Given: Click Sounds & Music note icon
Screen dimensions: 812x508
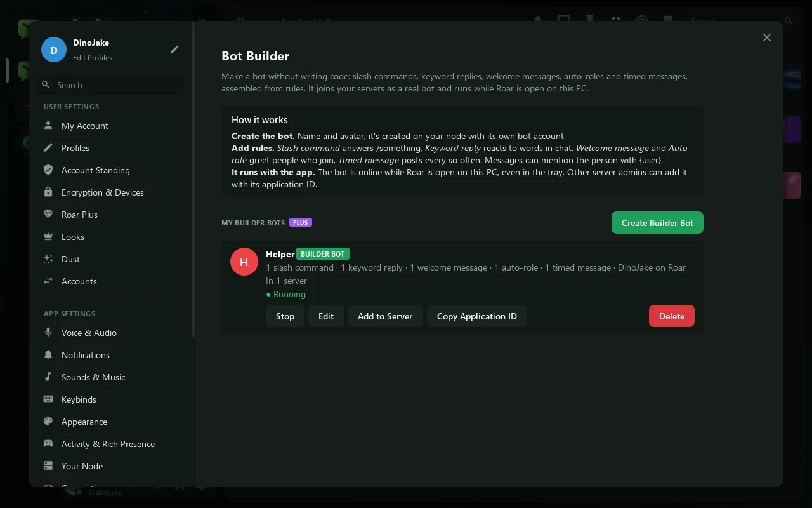Looking at the screenshot, I should (x=48, y=377).
